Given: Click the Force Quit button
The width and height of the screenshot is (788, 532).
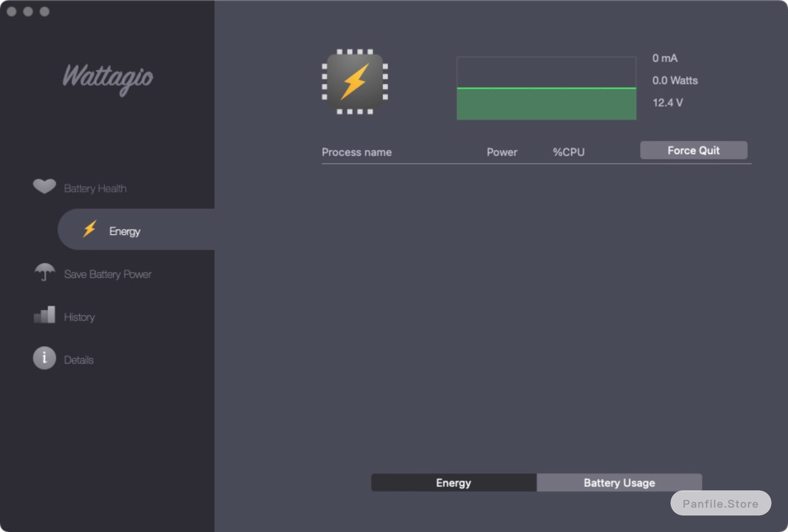Looking at the screenshot, I should click(x=694, y=150).
